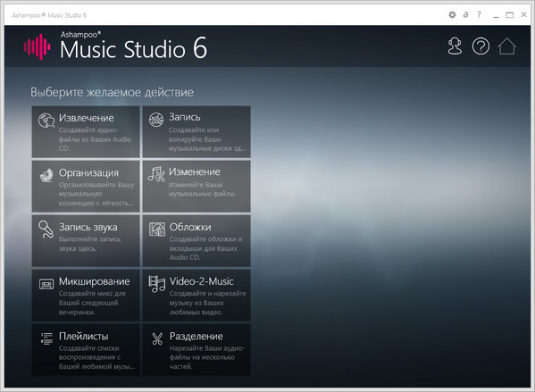This screenshot has width=535, height=392.
Task: Open settings gear in the title bar
Action: 452,14
